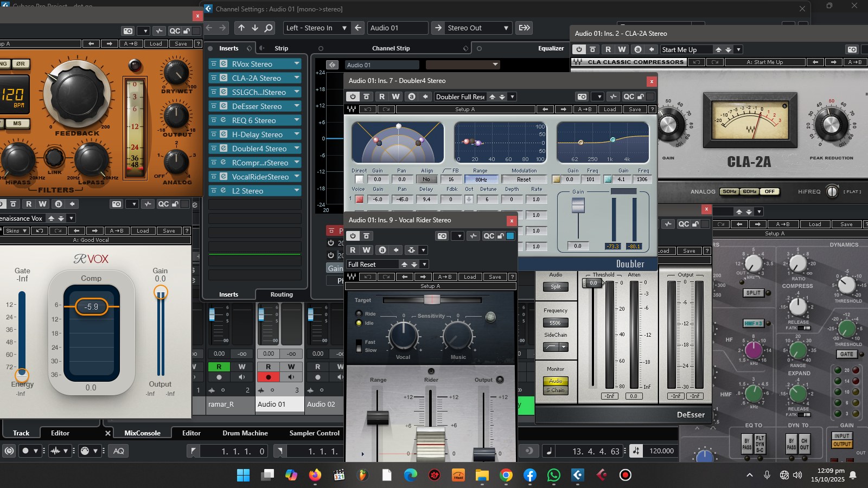
Task: Switch to Routing tab below inserts
Action: pos(282,294)
